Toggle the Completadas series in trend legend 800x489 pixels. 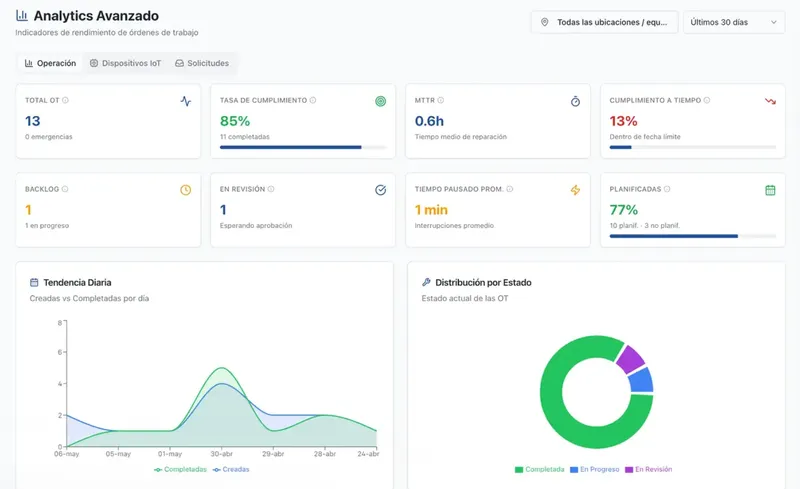pyautogui.click(x=181, y=470)
